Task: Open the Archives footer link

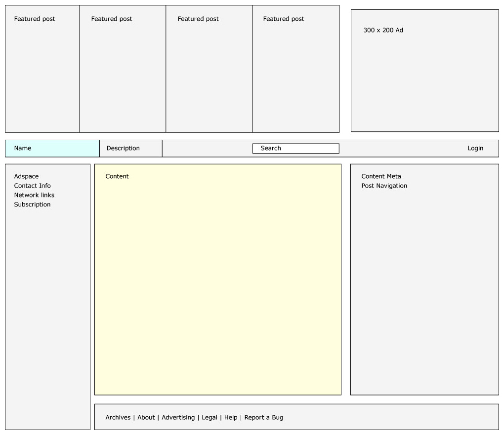Action: click(118, 417)
